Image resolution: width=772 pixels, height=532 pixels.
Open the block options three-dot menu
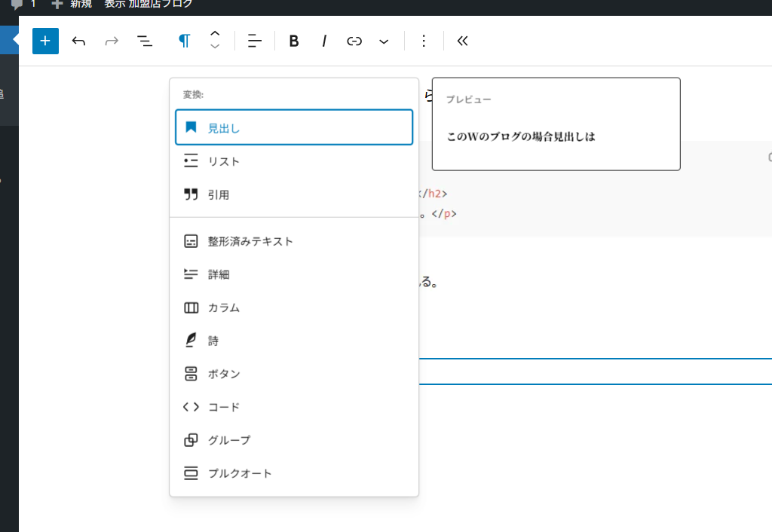pos(424,41)
